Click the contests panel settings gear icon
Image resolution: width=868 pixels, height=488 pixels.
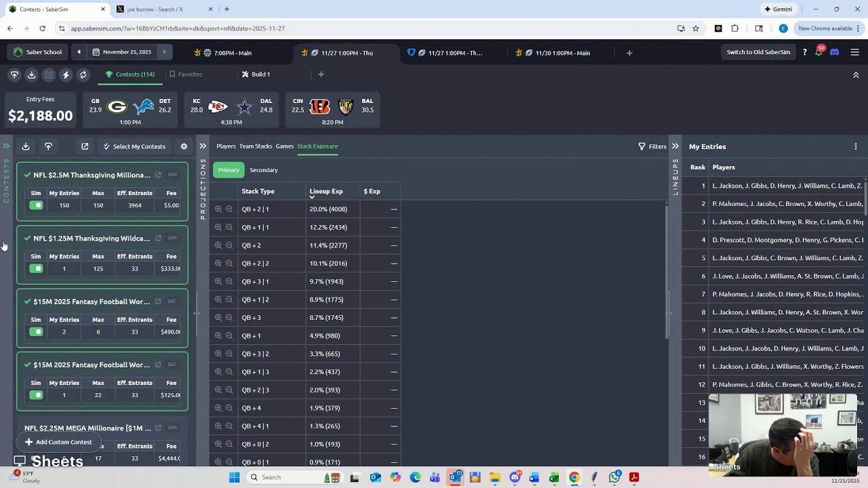coord(184,146)
